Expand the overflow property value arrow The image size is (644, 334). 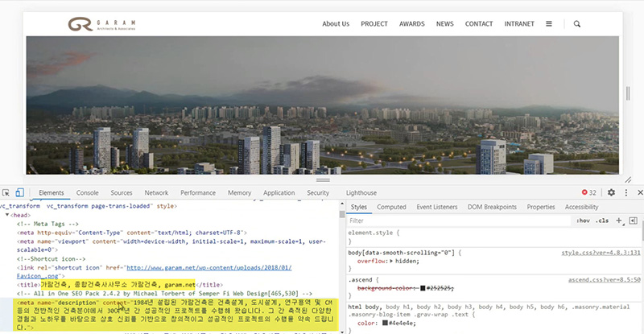coord(391,262)
